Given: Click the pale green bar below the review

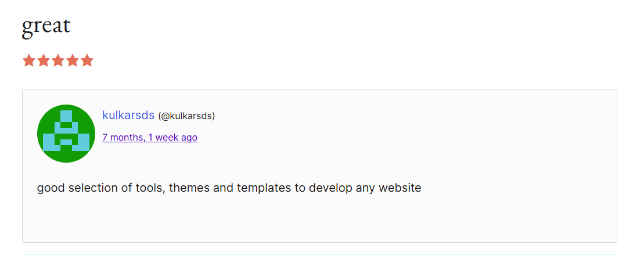Looking at the screenshot, I should 319,254.
